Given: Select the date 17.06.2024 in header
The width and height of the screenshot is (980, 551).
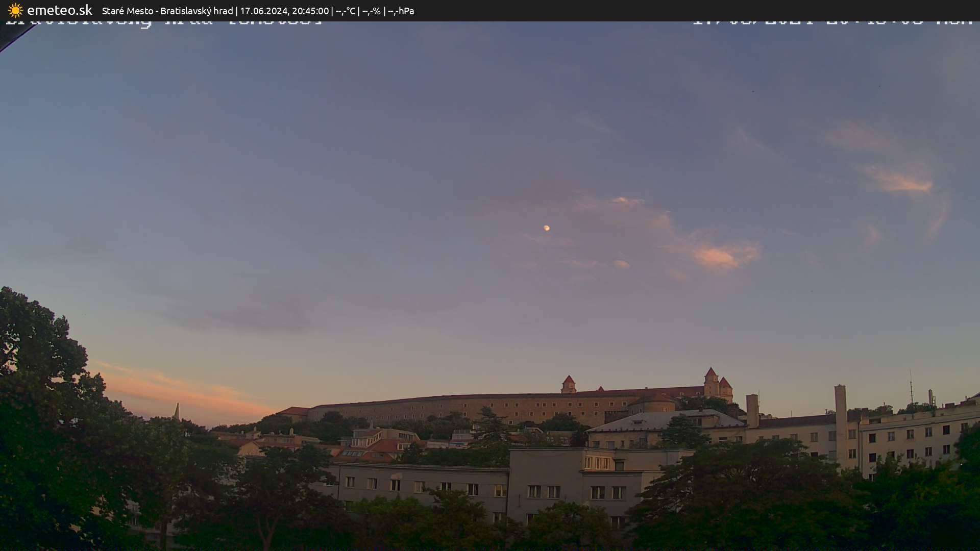Looking at the screenshot, I should coord(265,10).
